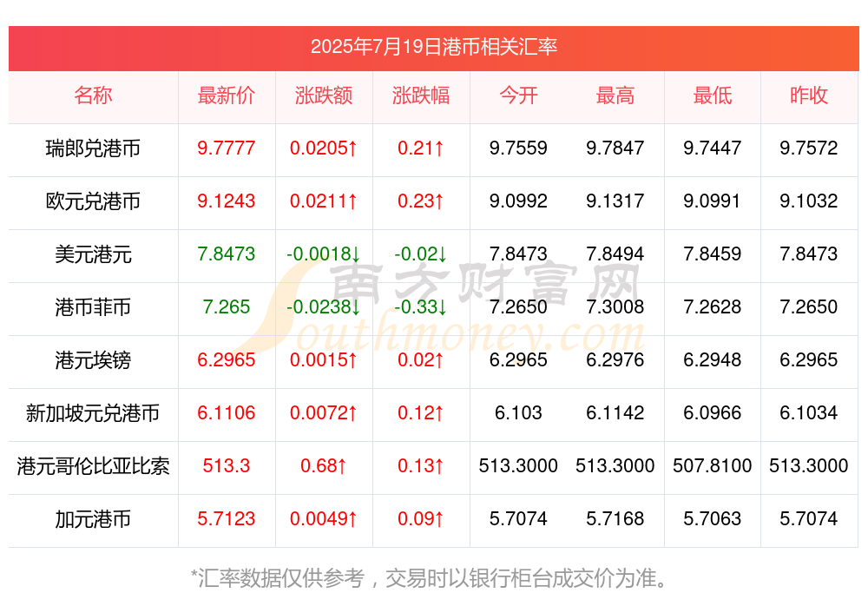The width and height of the screenshot is (868, 606).
Task: Click change amount -0.0018↓
Action: tap(323, 254)
